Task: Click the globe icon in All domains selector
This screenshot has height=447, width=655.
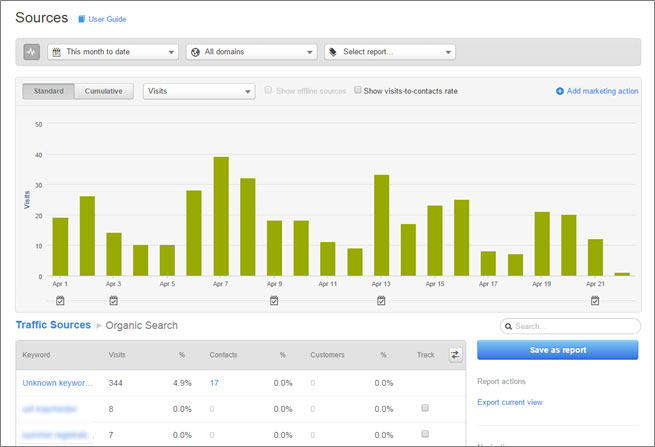Action: click(195, 52)
